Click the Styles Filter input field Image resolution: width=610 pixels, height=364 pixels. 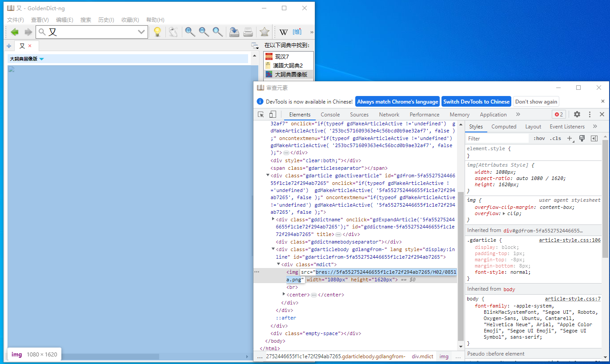(x=497, y=139)
